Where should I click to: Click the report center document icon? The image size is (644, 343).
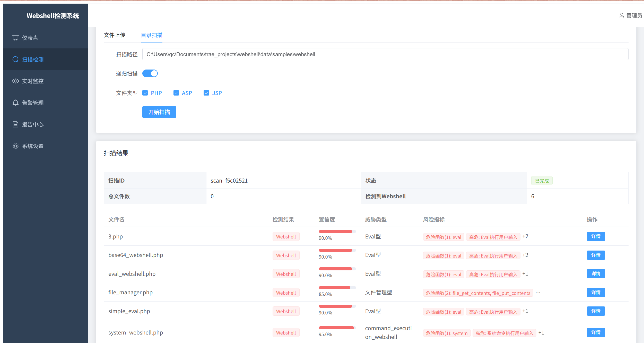coord(15,124)
